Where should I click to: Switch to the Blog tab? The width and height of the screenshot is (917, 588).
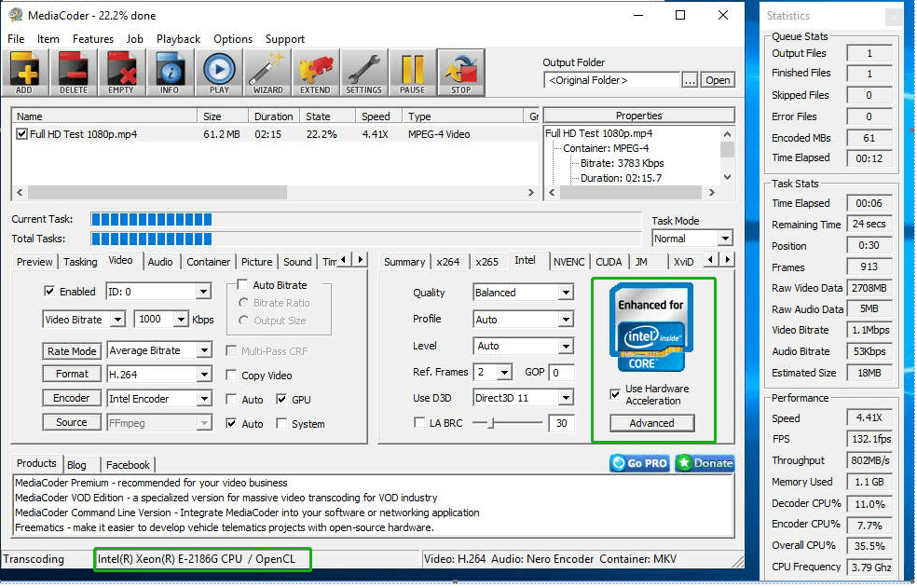76,465
